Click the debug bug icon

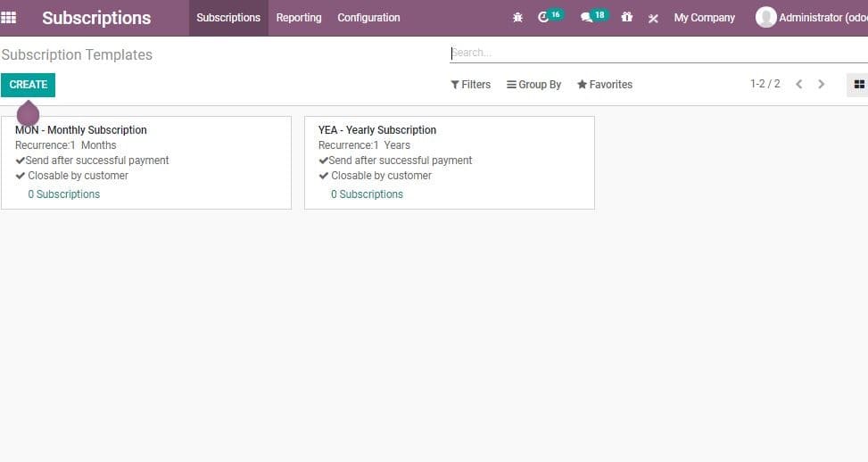click(x=517, y=18)
